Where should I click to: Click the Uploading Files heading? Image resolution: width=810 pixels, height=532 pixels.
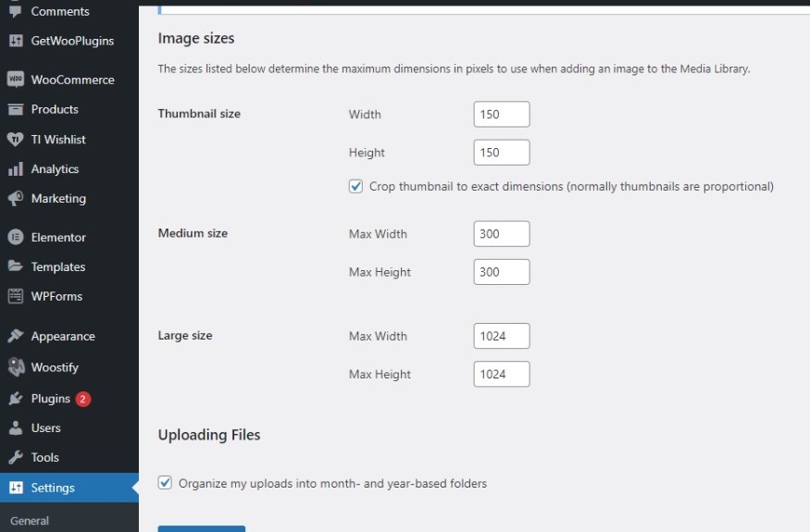pos(209,435)
